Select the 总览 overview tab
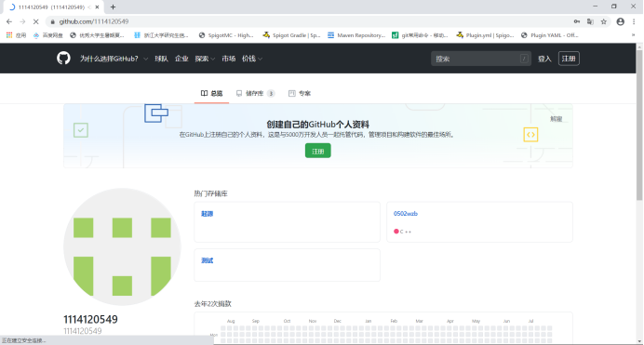644x345 pixels. point(211,94)
